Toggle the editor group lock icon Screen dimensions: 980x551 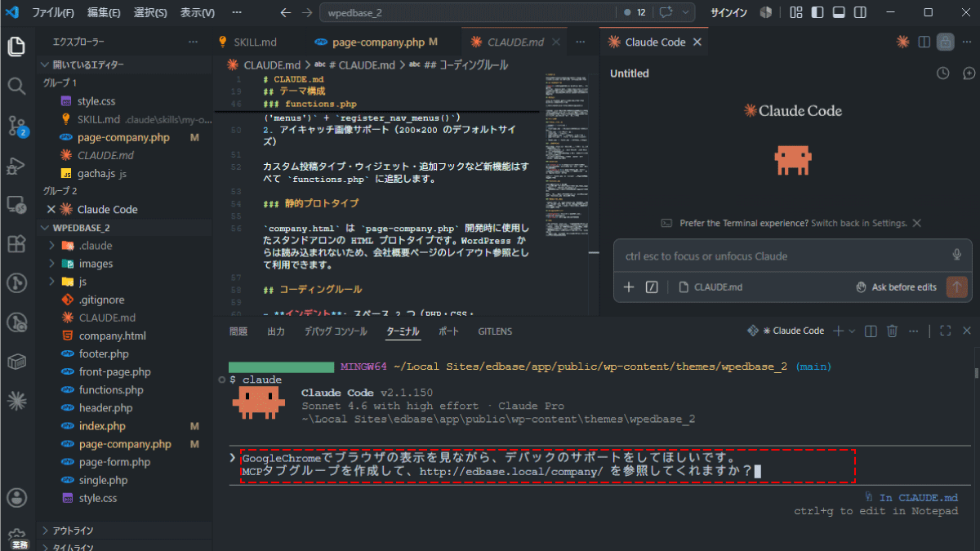click(x=945, y=42)
